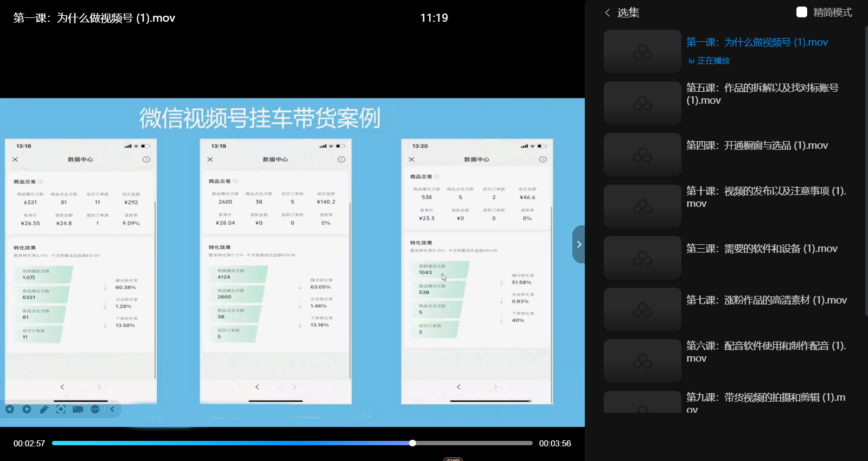Click the info icon on the 13:18 phone header

pyautogui.click(x=146, y=160)
